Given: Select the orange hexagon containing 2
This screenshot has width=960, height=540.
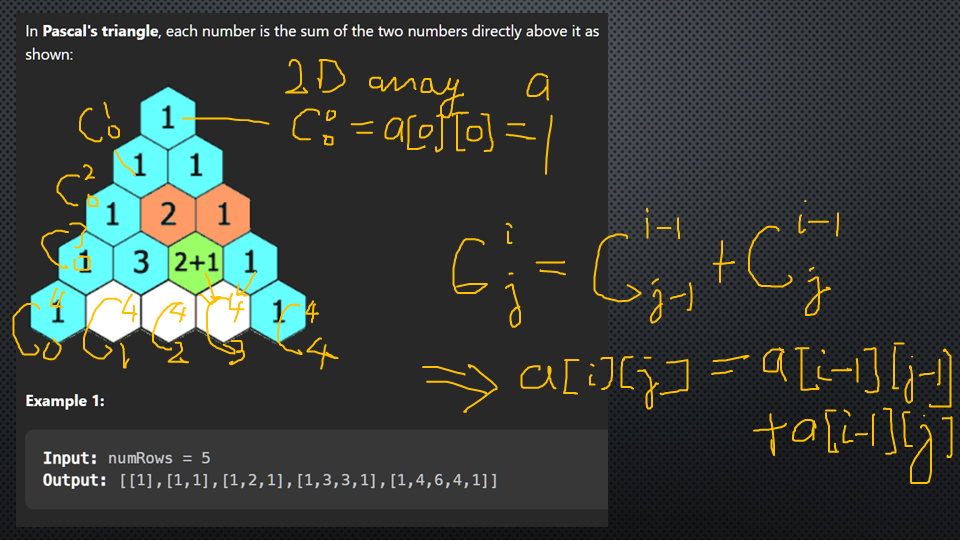Looking at the screenshot, I should (x=168, y=213).
